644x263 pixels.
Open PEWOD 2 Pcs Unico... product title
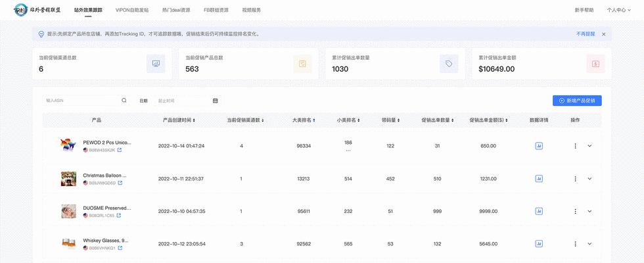(107, 143)
